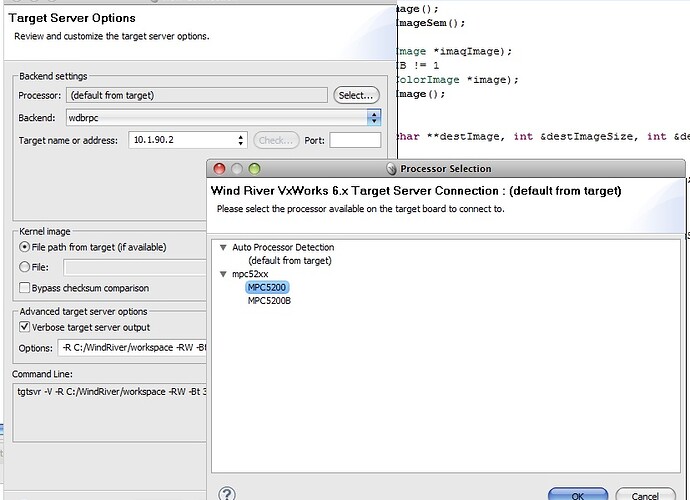The height and width of the screenshot is (500, 690).
Task: Click the Select... processor button
Action: 356,95
